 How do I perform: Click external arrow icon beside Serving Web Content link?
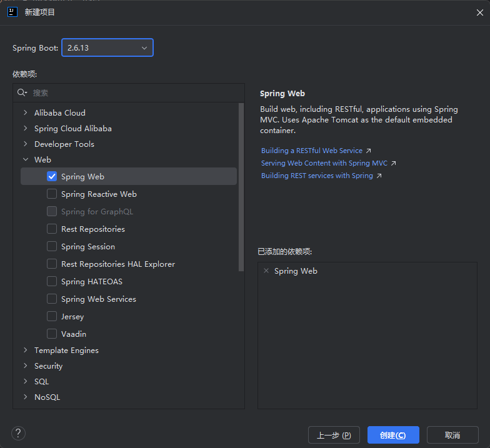tap(394, 164)
